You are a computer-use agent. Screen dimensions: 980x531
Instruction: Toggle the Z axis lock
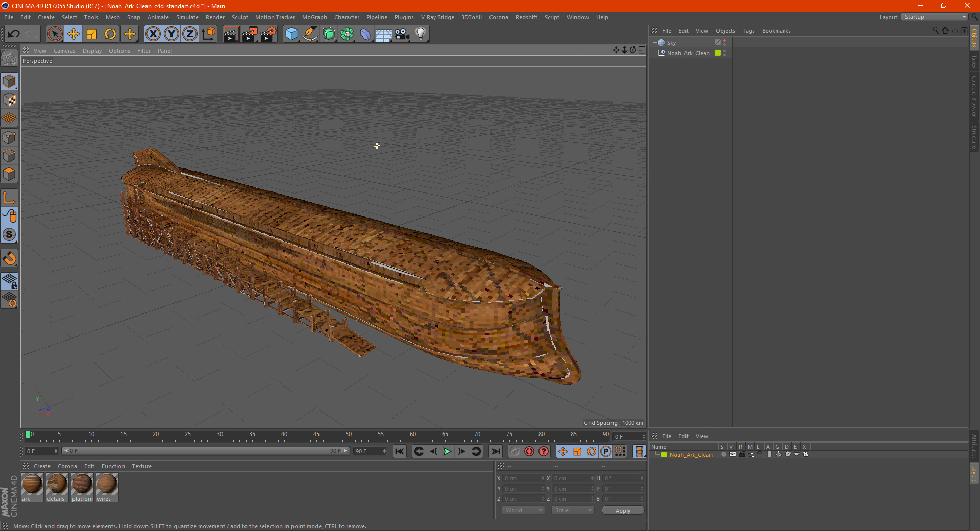pos(190,34)
